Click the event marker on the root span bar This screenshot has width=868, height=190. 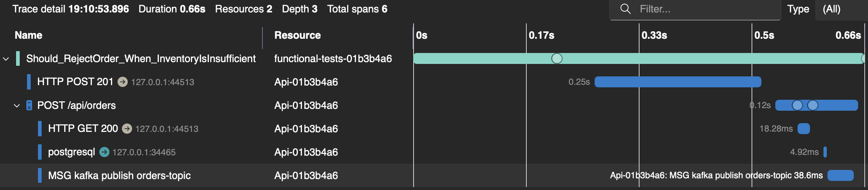coord(557,58)
